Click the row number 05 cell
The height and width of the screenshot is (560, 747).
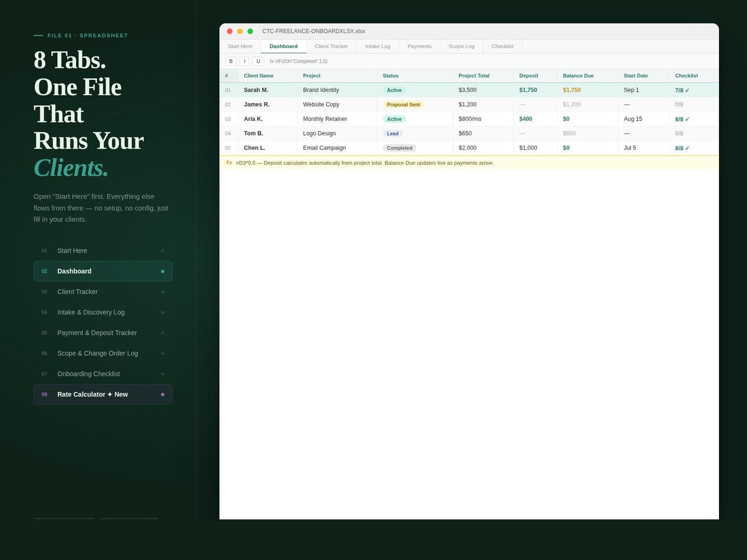tap(228, 148)
